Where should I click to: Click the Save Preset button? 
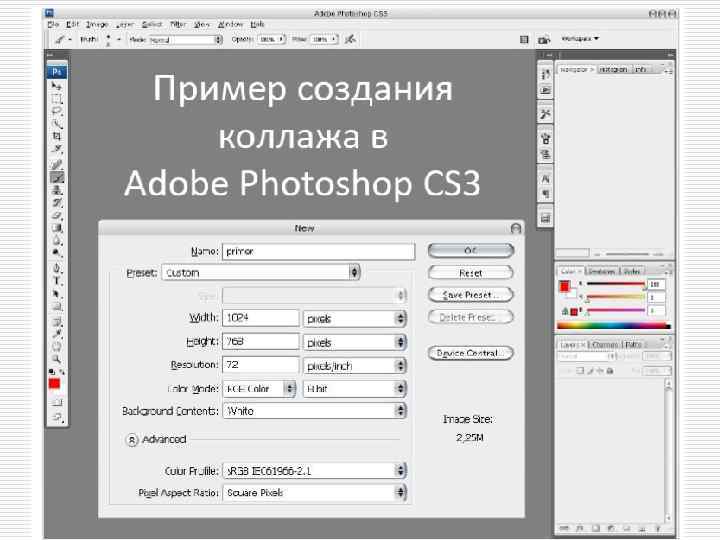point(470,295)
